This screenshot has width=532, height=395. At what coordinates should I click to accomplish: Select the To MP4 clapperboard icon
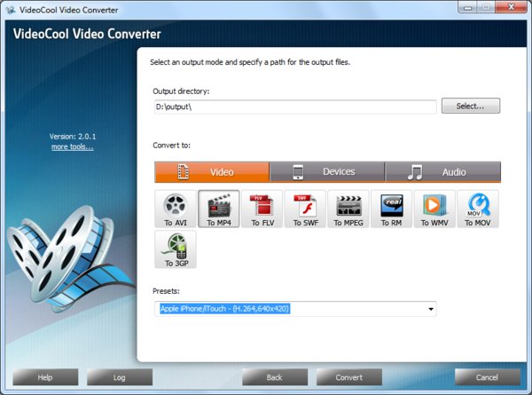pos(219,209)
